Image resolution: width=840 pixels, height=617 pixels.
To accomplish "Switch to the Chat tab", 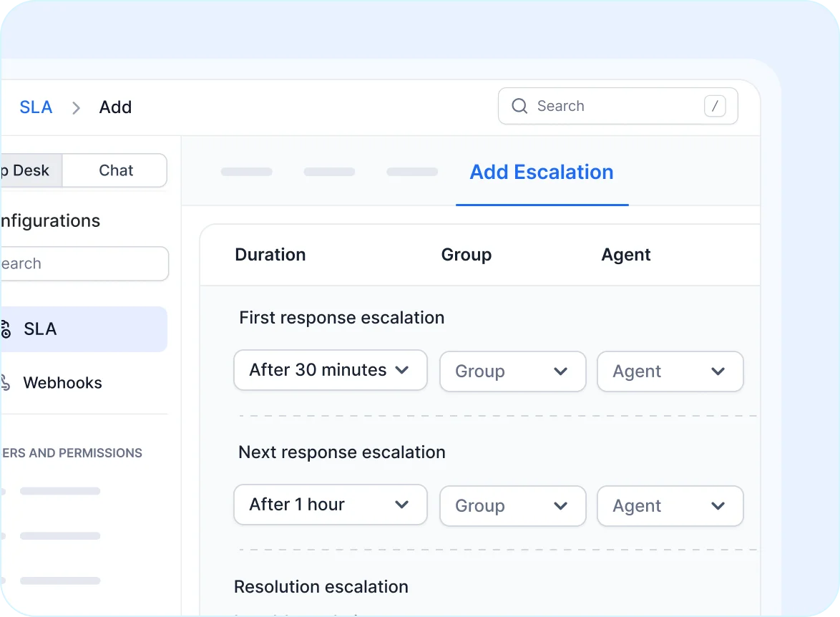I will point(114,170).
